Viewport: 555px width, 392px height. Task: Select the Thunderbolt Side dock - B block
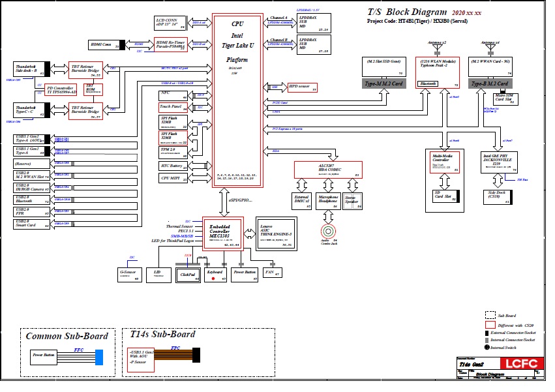(x=30, y=68)
